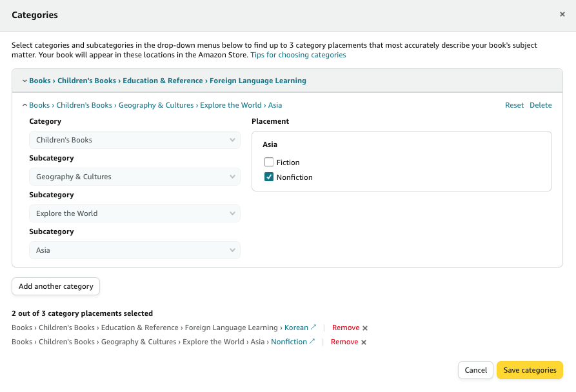Click Reset link for Asia category
Image resolution: width=576 pixels, height=392 pixels.
coord(514,105)
